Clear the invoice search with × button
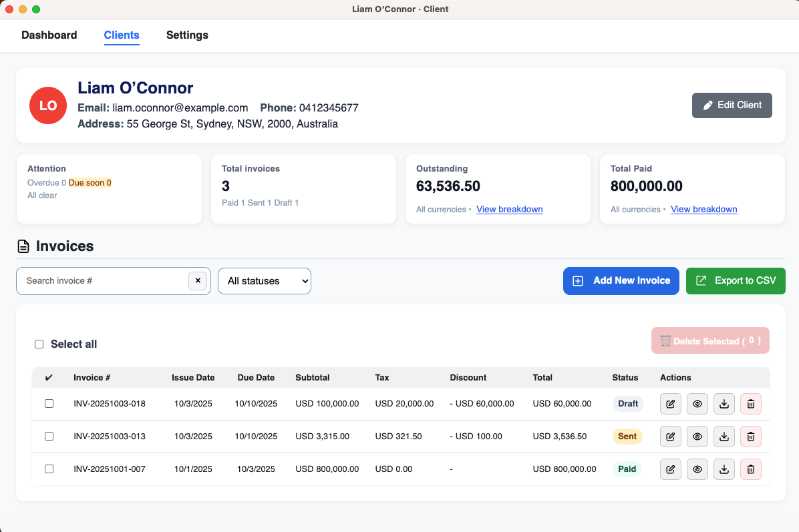Viewport: 799px width, 532px height. click(x=198, y=281)
